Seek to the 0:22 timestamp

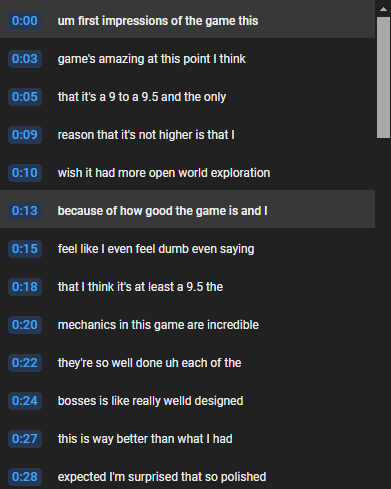click(x=25, y=363)
